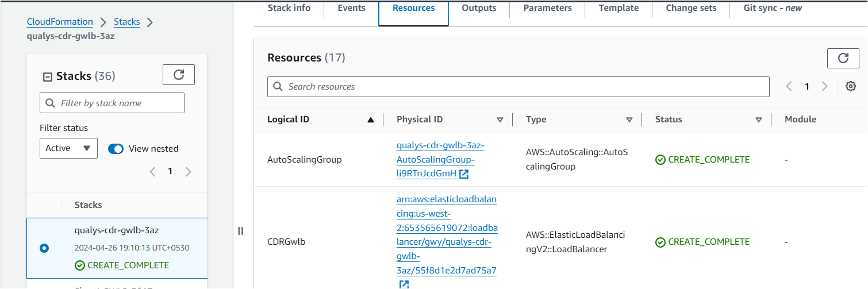Switch to the Events tab
Viewport: 868px width, 289px height.
coord(351,8)
